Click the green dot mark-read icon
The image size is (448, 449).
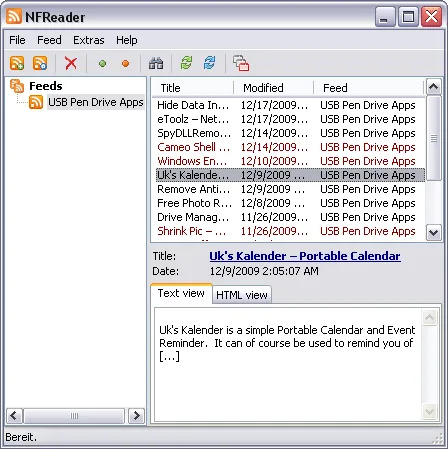click(103, 63)
